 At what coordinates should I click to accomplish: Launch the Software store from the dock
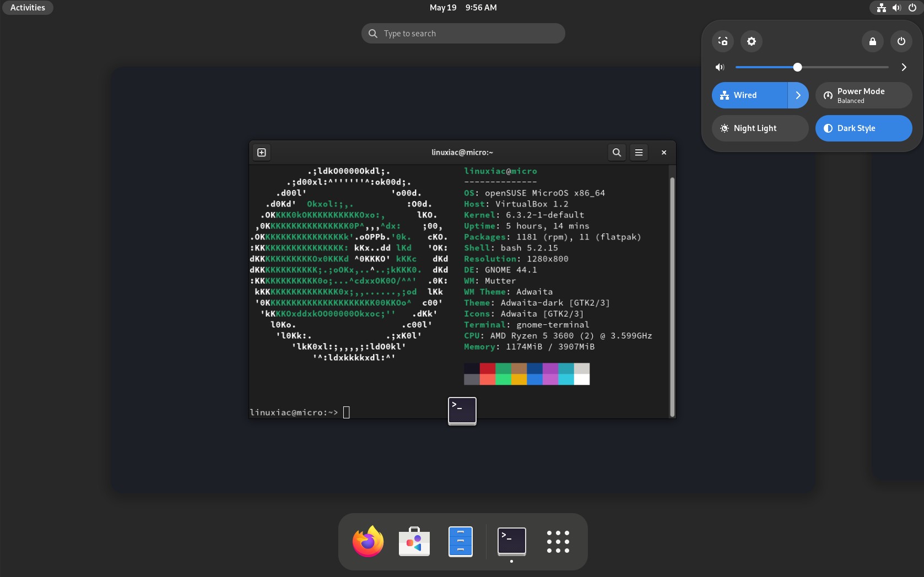(x=414, y=542)
